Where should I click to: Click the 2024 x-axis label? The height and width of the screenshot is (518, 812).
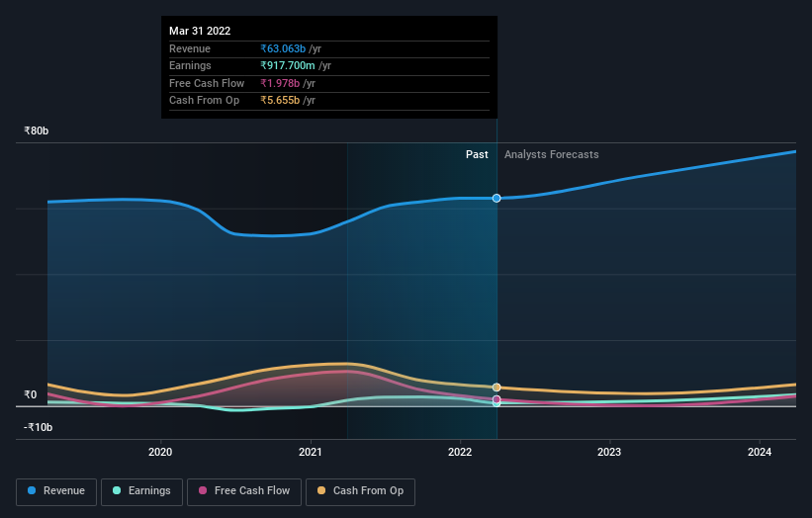pos(760,453)
